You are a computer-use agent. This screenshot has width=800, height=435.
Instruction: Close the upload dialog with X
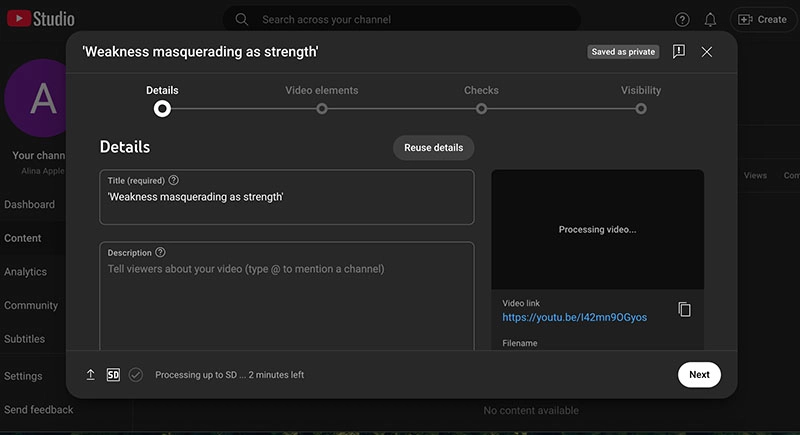tap(706, 52)
